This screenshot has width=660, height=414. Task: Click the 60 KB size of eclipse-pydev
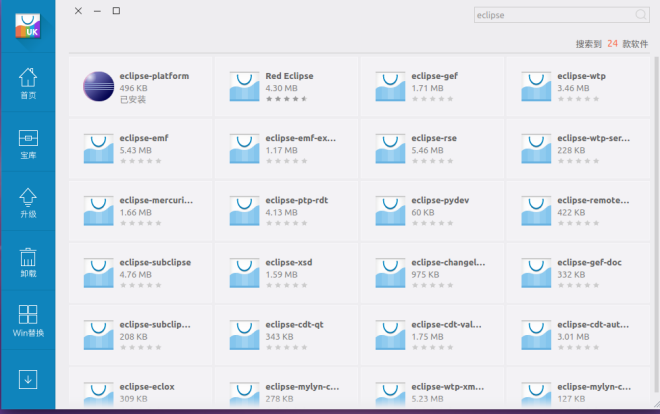tap(423, 212)
